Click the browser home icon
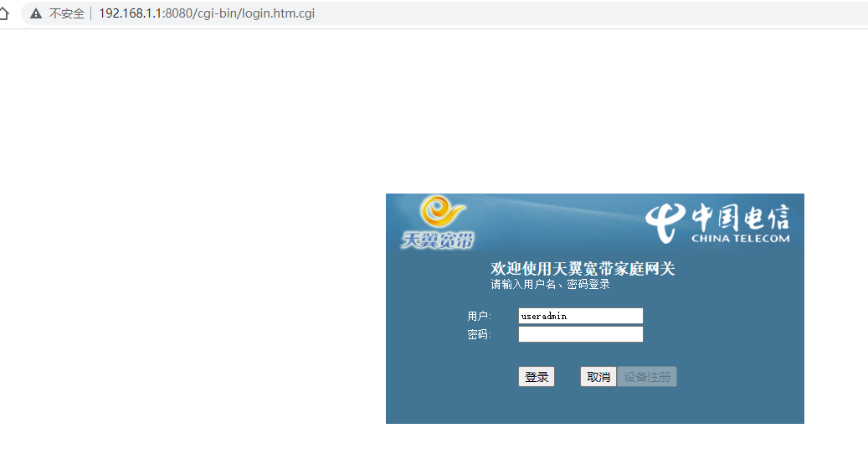Viewport: 868px width, 454px height. [3, 13]
